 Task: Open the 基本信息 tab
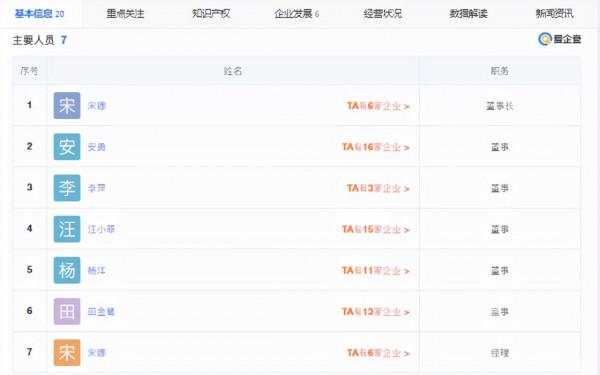point(39,14)
